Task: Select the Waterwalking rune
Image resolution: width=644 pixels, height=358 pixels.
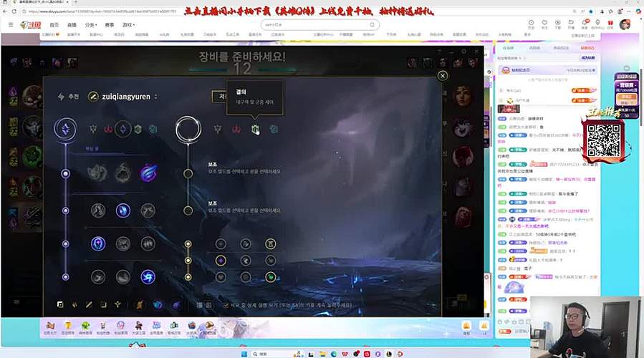Action: click(x=122, y=277)
